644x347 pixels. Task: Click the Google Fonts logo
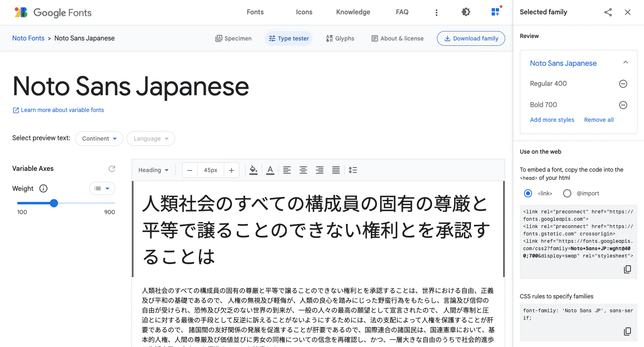[x=53, y=12]
